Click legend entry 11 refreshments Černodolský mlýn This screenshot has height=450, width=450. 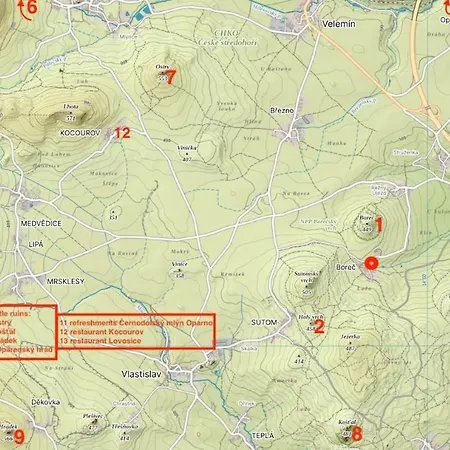(x=136, y=323)
